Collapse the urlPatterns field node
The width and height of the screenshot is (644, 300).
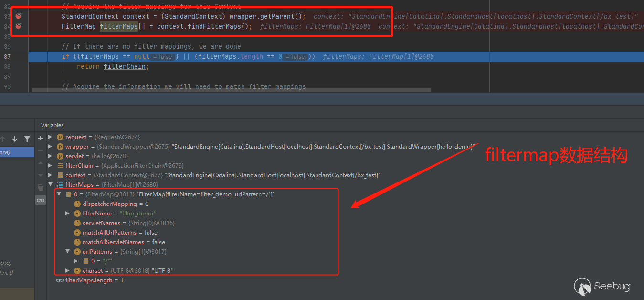tap(67, 252)
